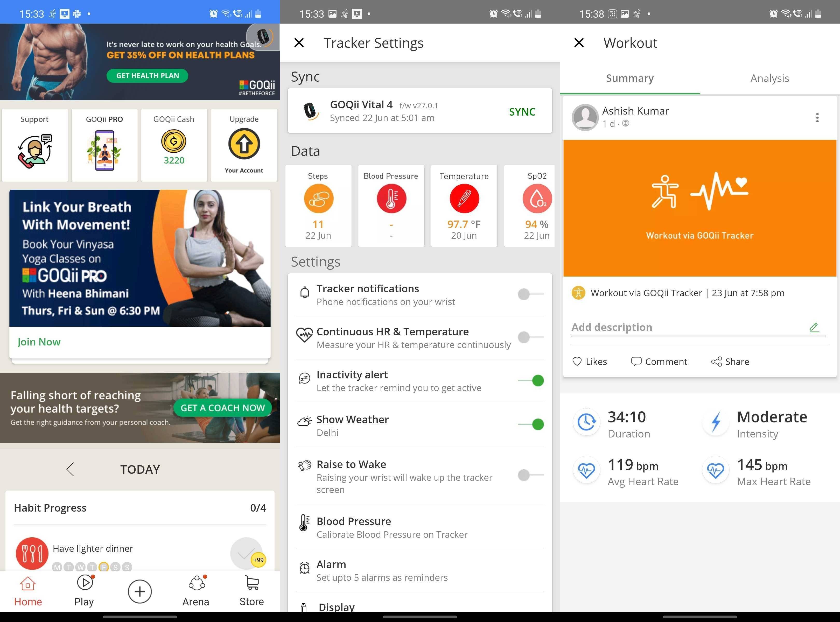Tap the Friday day marker on habit

tap(104, 567)
